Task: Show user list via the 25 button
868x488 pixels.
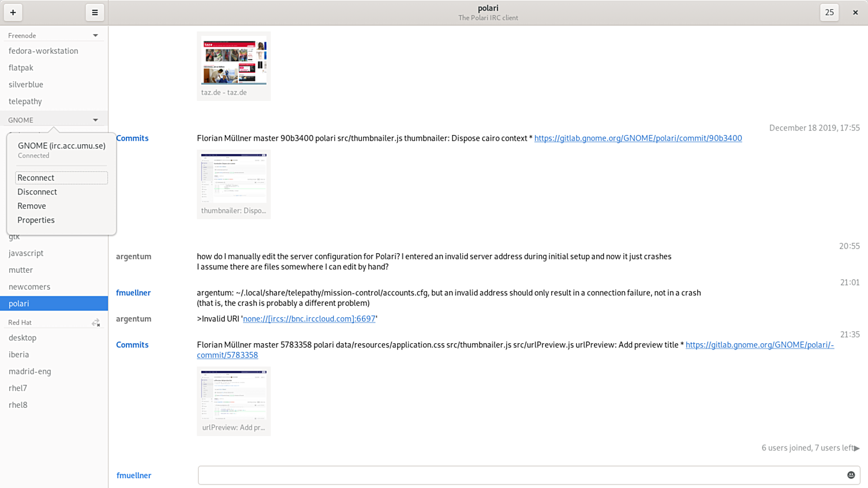Action: point(829,12)
